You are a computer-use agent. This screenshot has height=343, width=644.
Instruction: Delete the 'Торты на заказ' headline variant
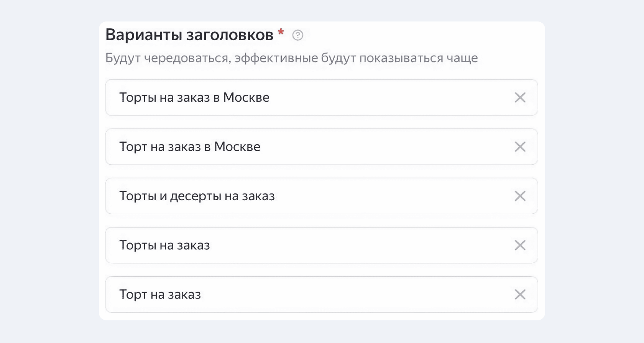tap(520, 245)
